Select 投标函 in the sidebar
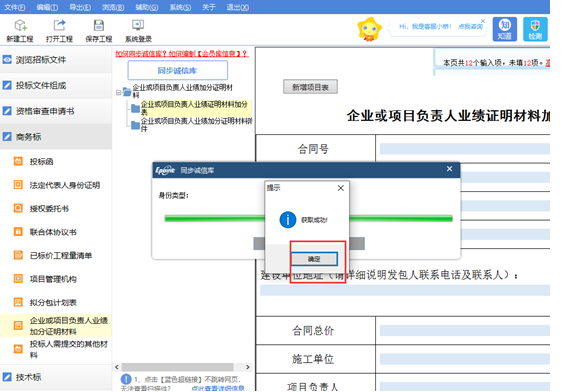 point(41,162)
